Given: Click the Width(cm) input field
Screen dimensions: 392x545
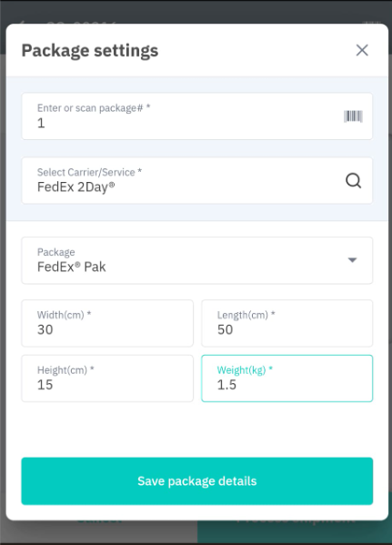Looking at the screenshot, I should [107, 323].
